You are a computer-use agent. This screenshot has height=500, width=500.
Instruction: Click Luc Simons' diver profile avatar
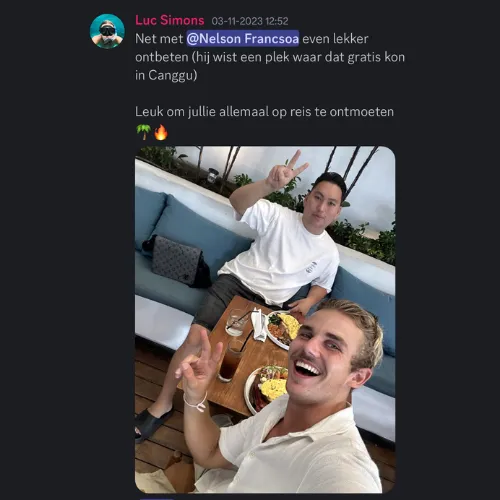tap(107, 31)
